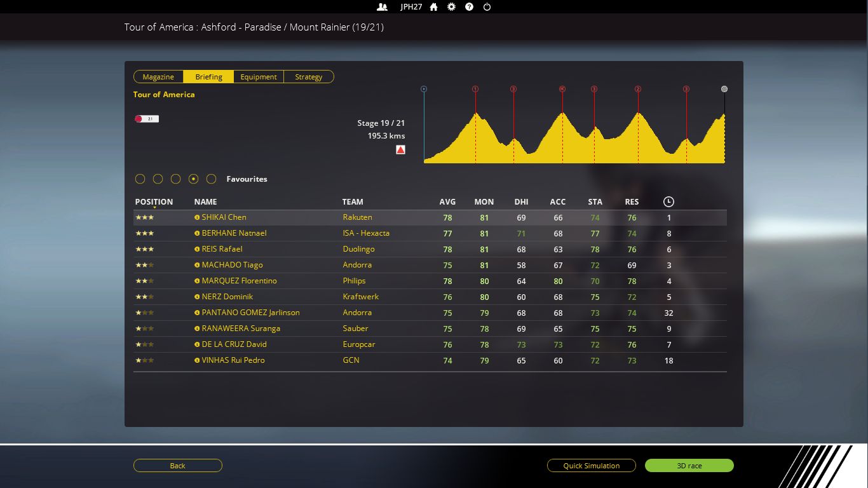
Task: Open settings via the gear icon
Action: point(451,7)
